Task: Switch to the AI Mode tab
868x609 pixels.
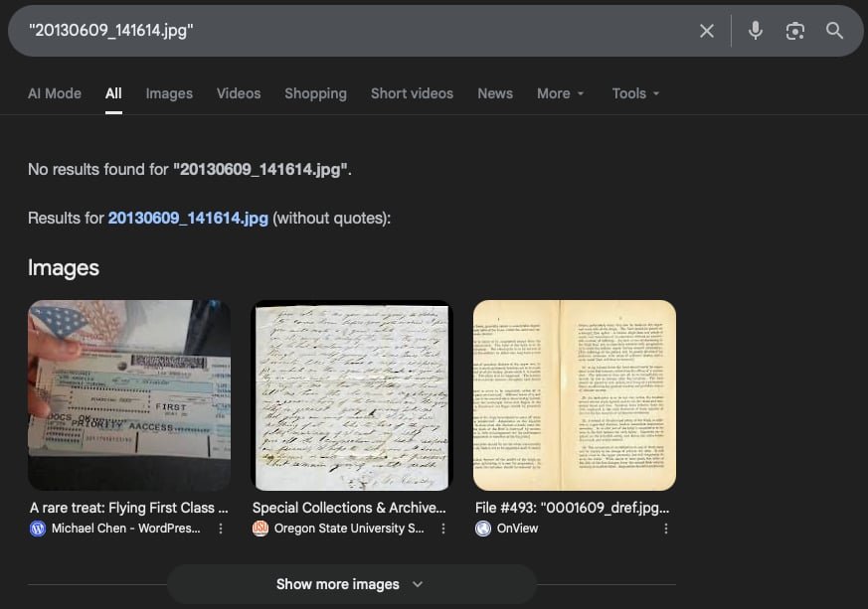Action: [55, 93]
